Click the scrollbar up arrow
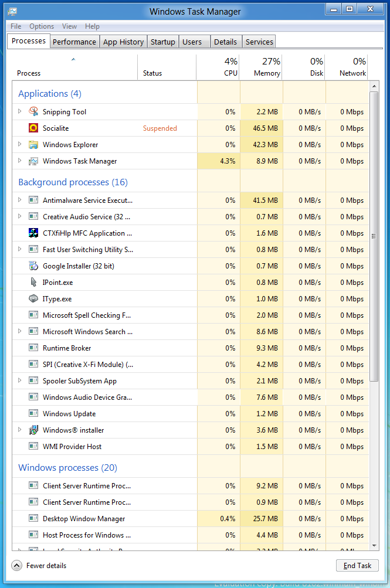 pos(374,86)
